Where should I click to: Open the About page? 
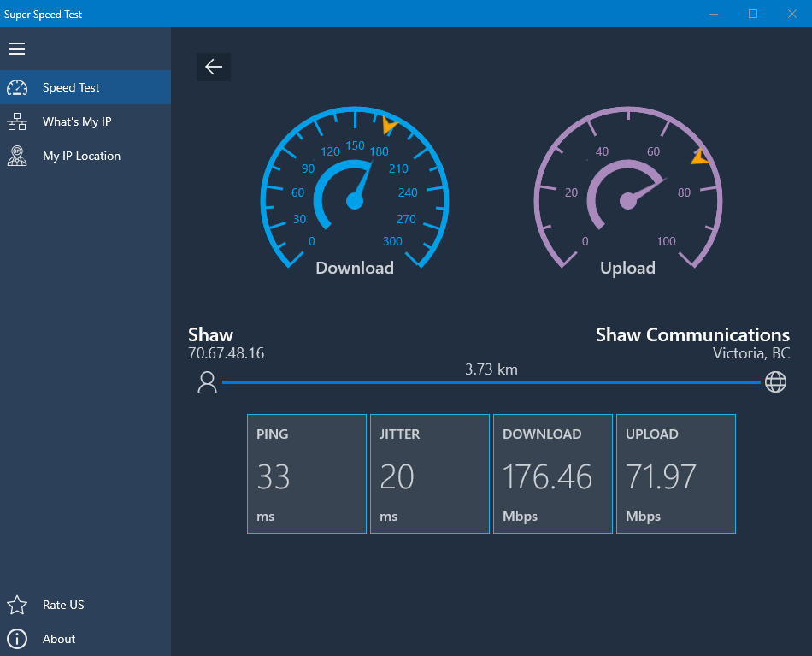coord(59,639)
